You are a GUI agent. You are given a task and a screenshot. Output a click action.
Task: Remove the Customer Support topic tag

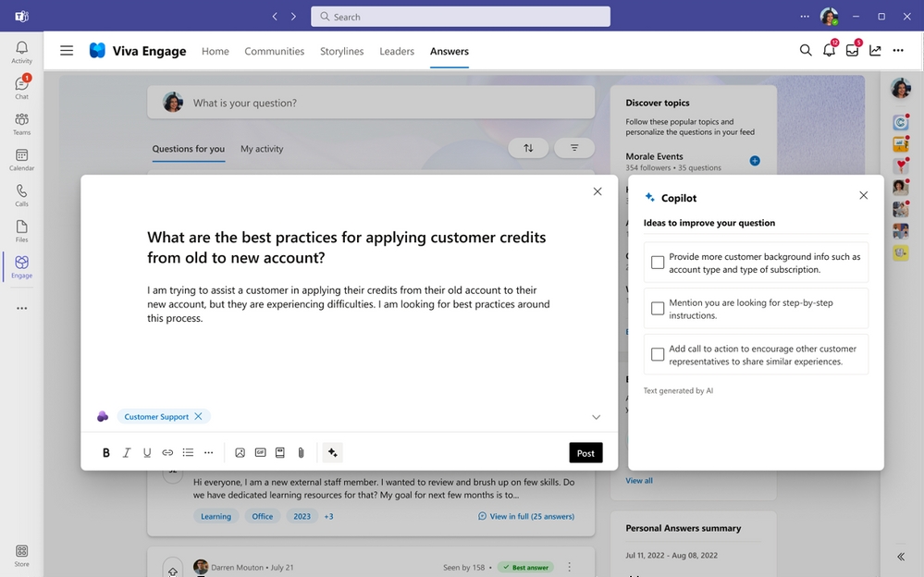pos(199,416)
